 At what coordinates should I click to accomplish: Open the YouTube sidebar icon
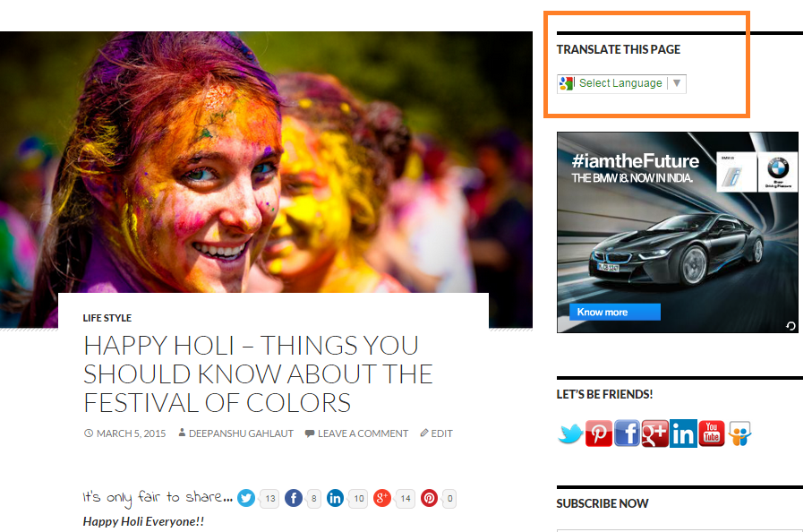pos(712,433)
